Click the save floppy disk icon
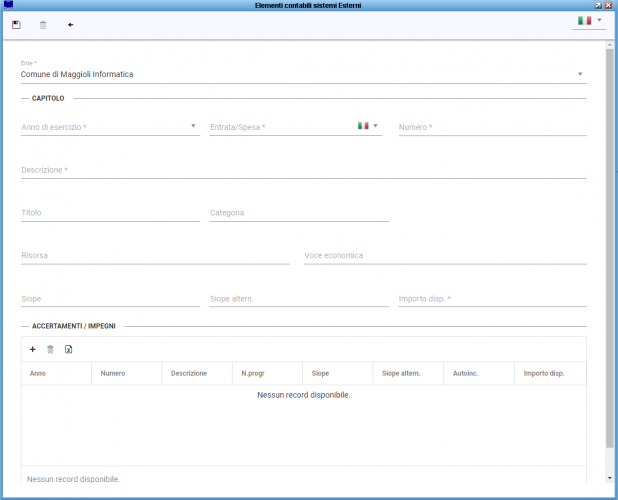This screenshot has height=500, width=618. click(x=16, y=24)
